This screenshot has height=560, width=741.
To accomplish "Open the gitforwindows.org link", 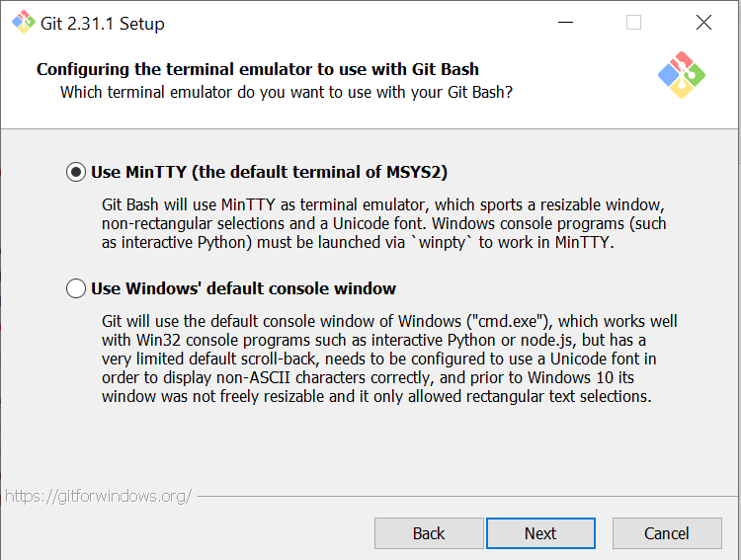I will point(99,496).
